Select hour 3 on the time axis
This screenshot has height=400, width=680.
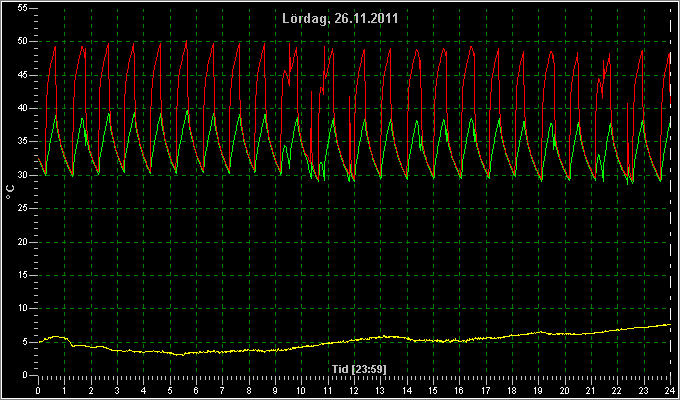(x=117, y=390)
